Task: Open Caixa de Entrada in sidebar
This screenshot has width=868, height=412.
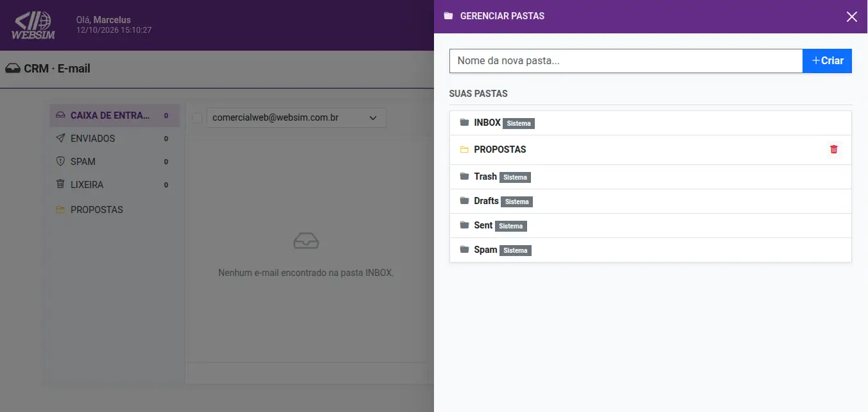Action: [x=114, y=116]
